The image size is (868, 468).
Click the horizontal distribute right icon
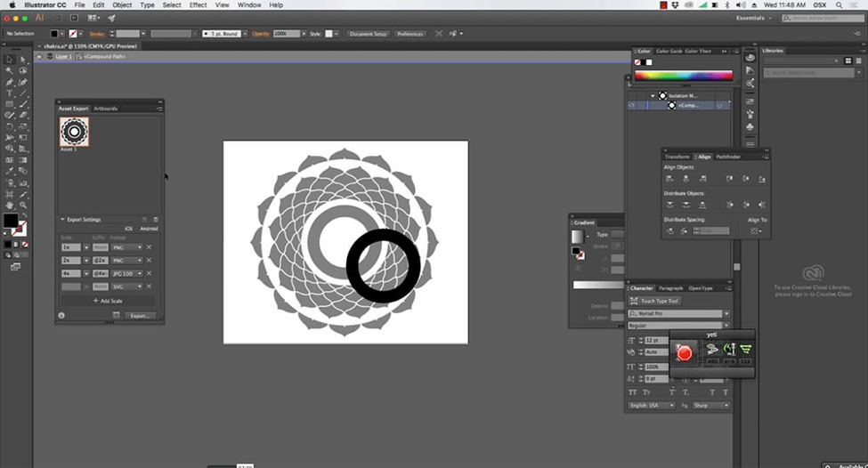pos(762,205)
